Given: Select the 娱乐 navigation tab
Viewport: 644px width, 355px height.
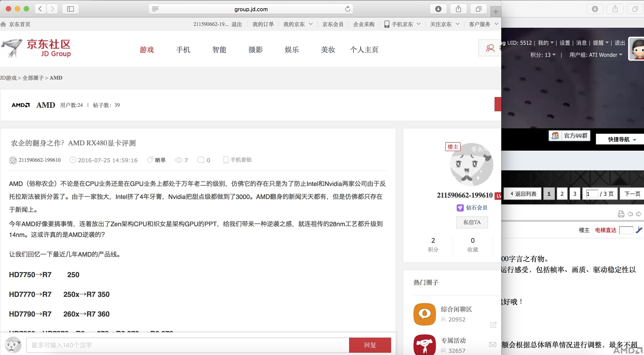Looking at the screenshot, I should pos(292,49).
